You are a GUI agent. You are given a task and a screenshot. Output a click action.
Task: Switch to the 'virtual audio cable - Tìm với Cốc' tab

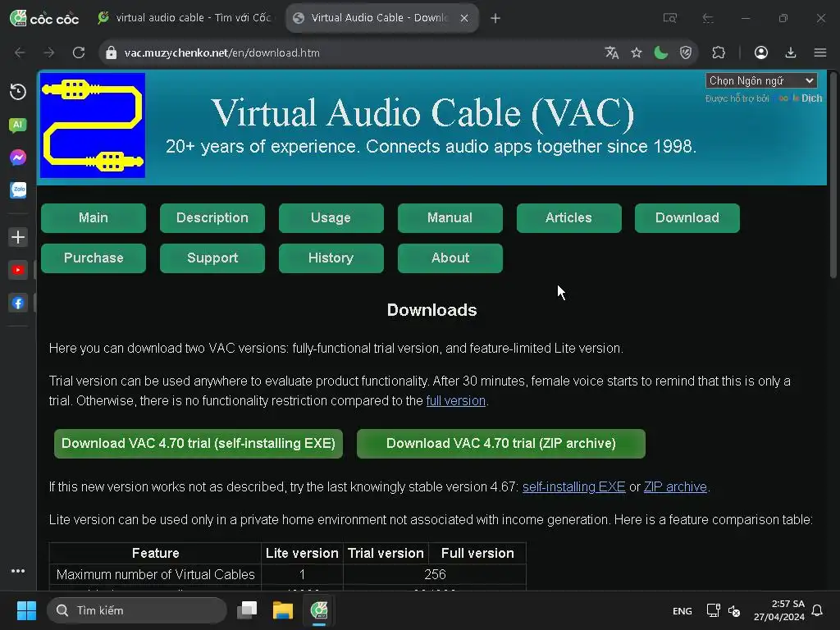click(185, 18)
